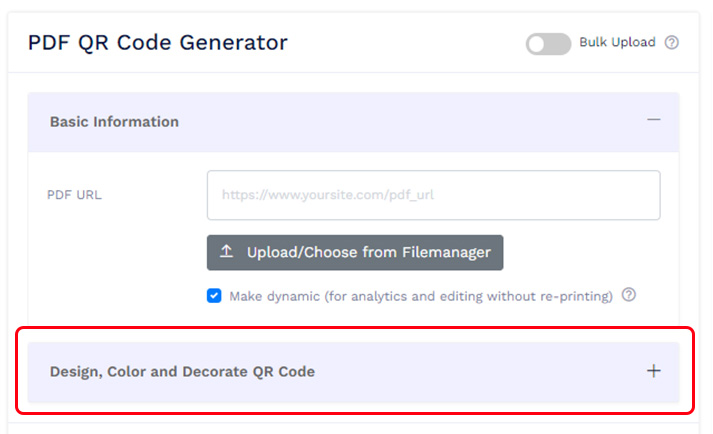Click the Basic Information section title
The width and height of the screenshot is (713, 434).
(x=114, y=122)
